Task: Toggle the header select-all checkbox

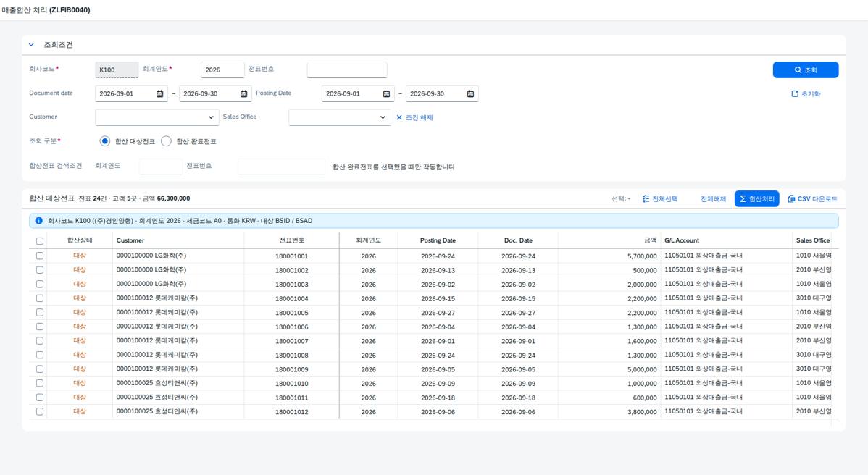Action: (x=39, y=241)
